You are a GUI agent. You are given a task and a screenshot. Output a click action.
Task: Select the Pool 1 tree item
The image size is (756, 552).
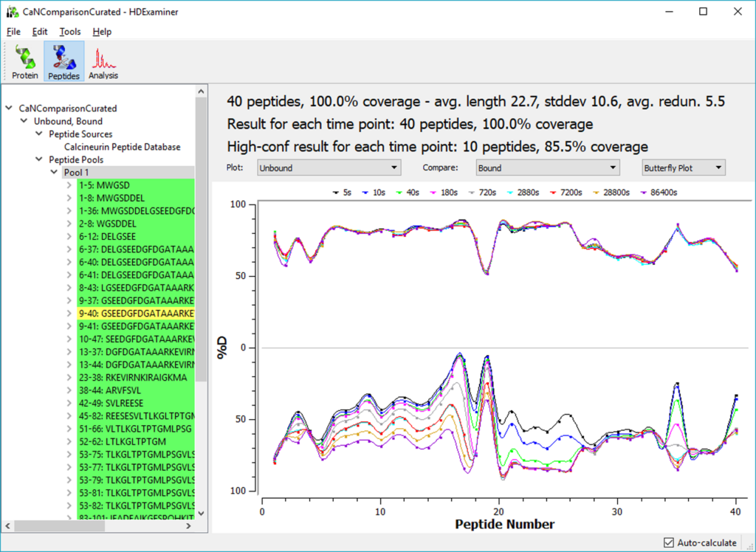pyautogui.click(x=76, y=172)
